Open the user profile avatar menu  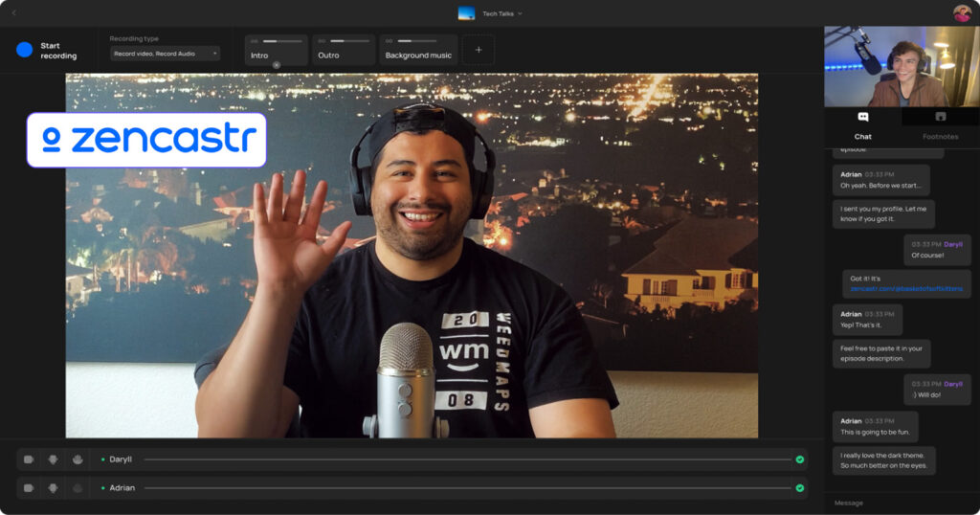point(962,13)
